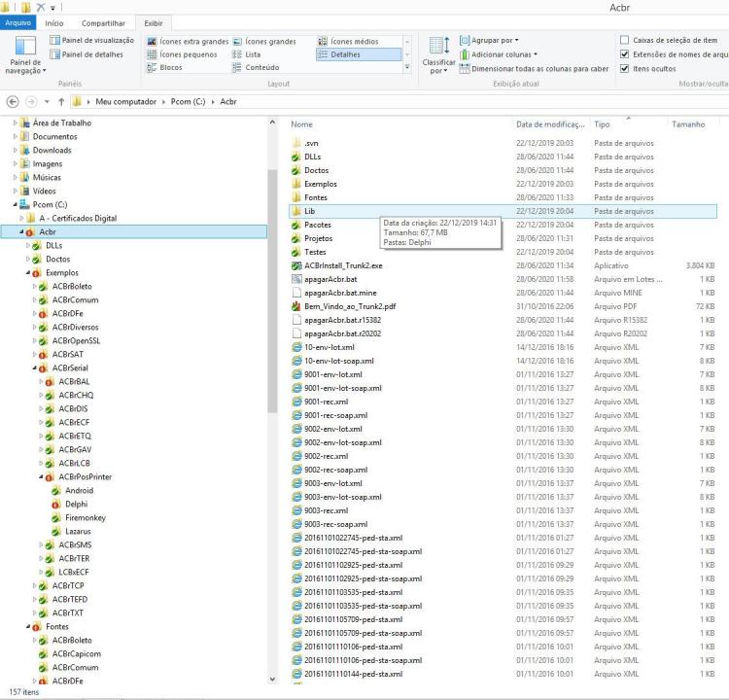The image size is (729, 700).
Task: Open Adicionar colunas dropdown
Action: tap(499, 54)
